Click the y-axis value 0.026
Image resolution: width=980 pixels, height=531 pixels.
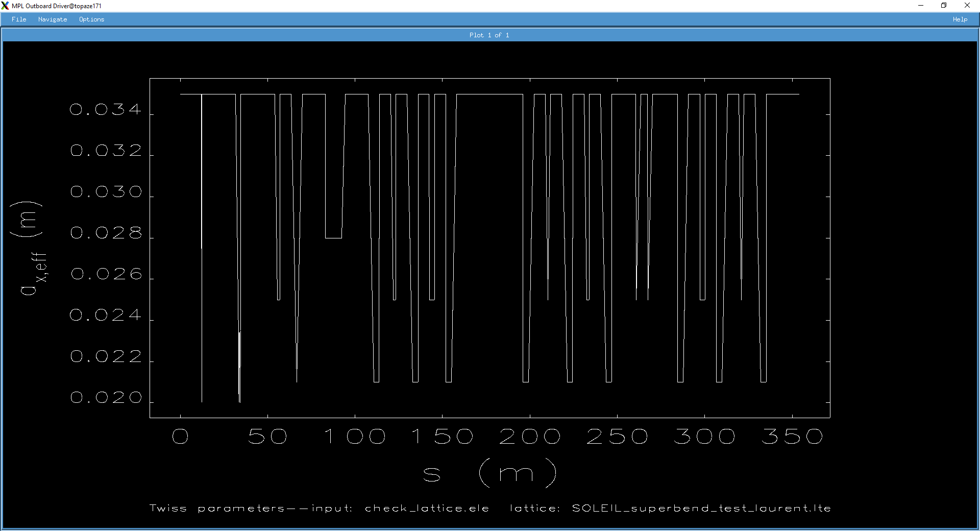coord(106,274)
